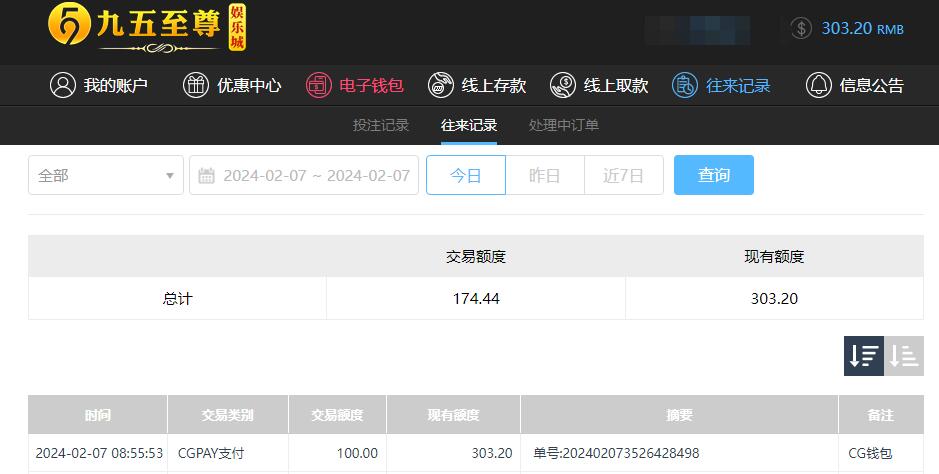Expand the 全部 type dropdown
Viewport: 939px width, 474px height.
[x=106, y=175]
